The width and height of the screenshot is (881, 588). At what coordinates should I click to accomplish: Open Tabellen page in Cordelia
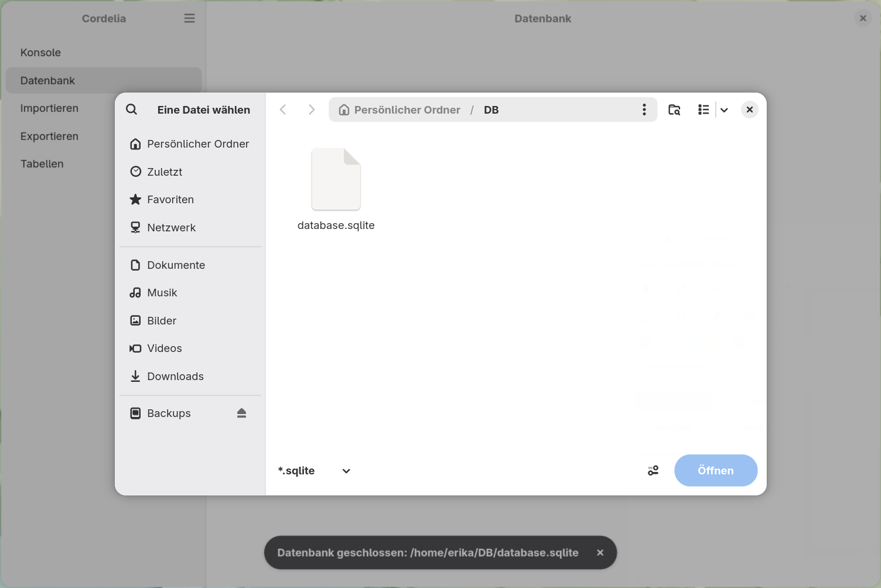click(x=104, y=164)
